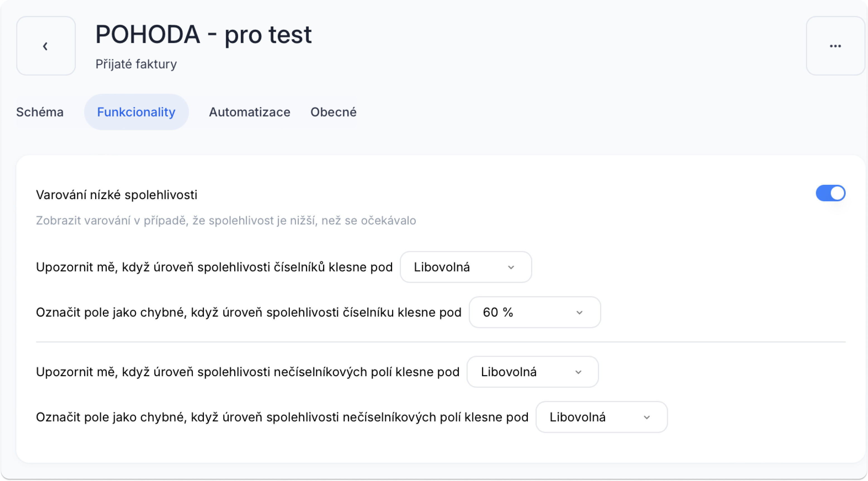Screen dimensions: 868x481
Task: Click the Zobrazit varování description text
Action: point(226,221)
